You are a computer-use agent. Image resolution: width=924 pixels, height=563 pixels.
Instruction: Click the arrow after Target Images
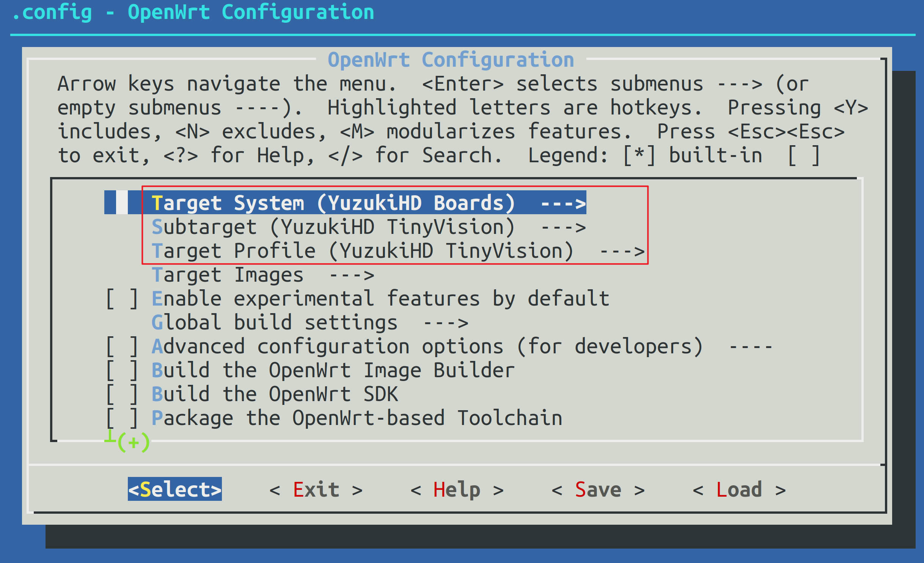[352, 275]
